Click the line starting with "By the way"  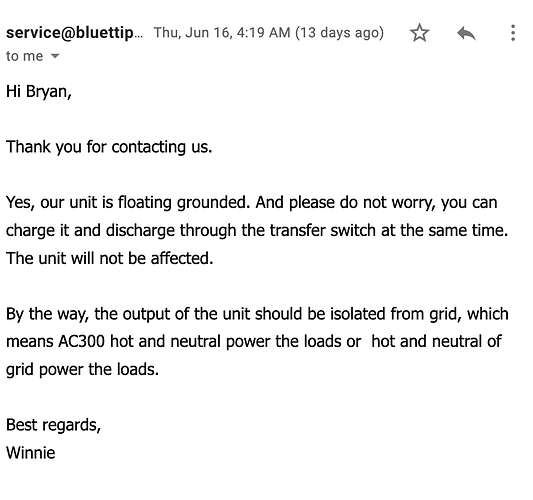(257, 314)
